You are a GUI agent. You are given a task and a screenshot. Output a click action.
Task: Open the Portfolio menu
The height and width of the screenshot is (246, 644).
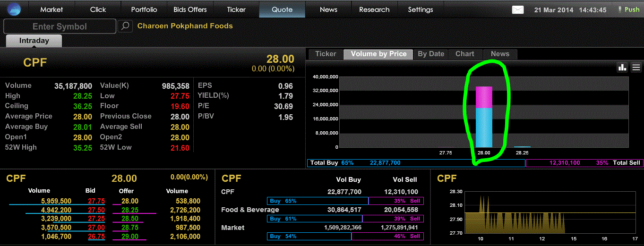coord(144,9)
